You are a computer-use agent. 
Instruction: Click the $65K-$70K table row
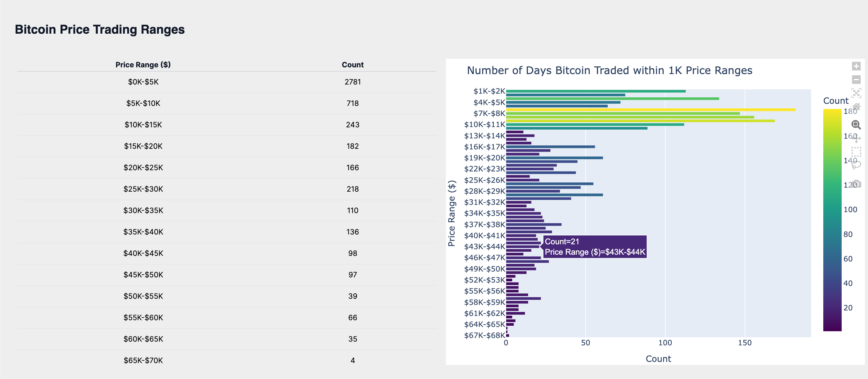(143, 360)
